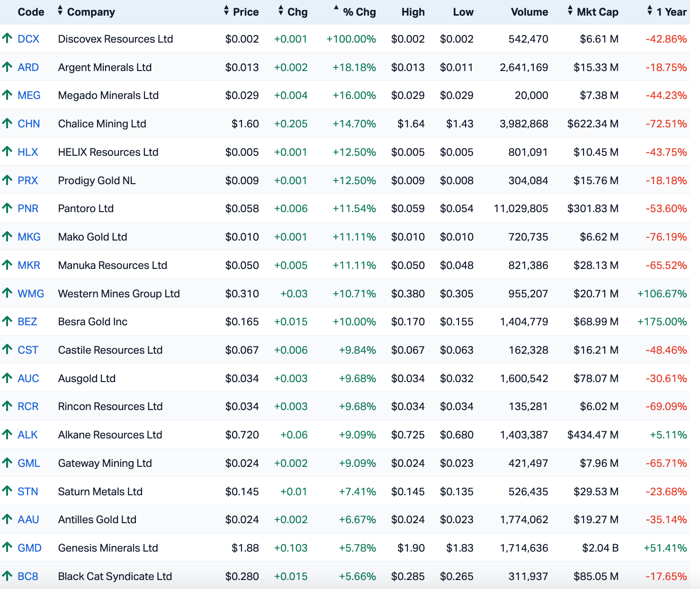Open the STN stock code link
Image resolution: width=700 pixels, height=589 pixels.
(x=28, y=491)
